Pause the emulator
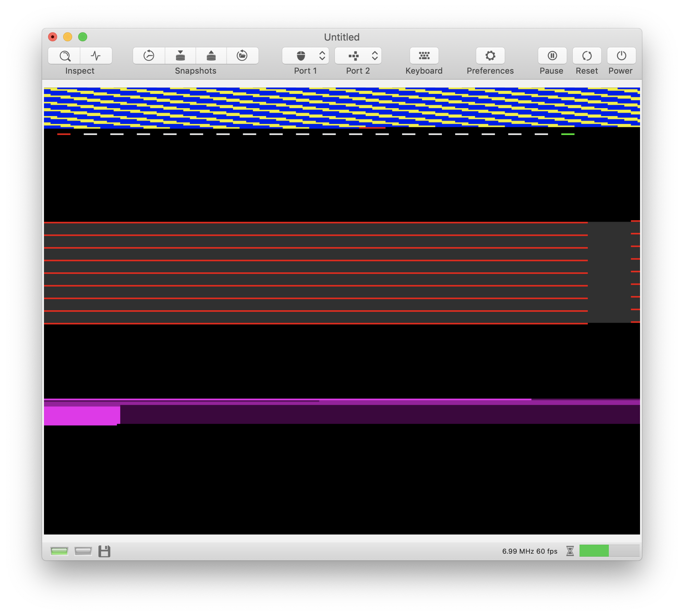This screenshot has width=684, height=616. [552, 56]
